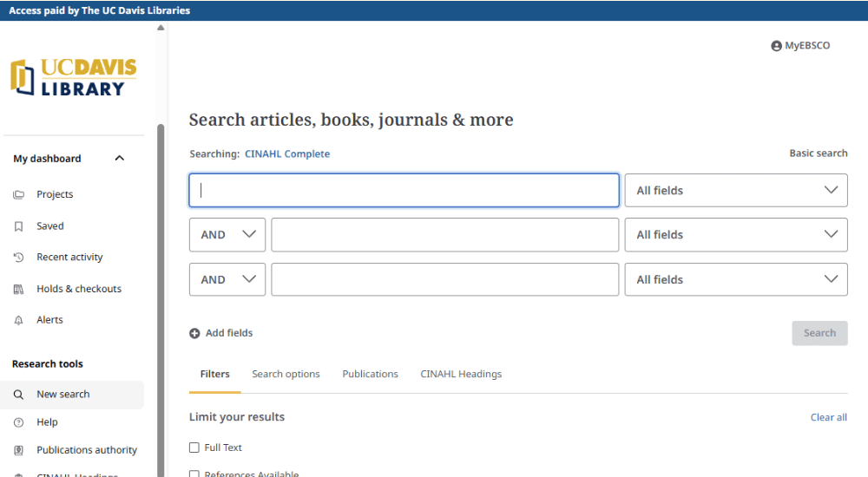
Task: Click the Alerts bell icon
Action: [18, 321]
